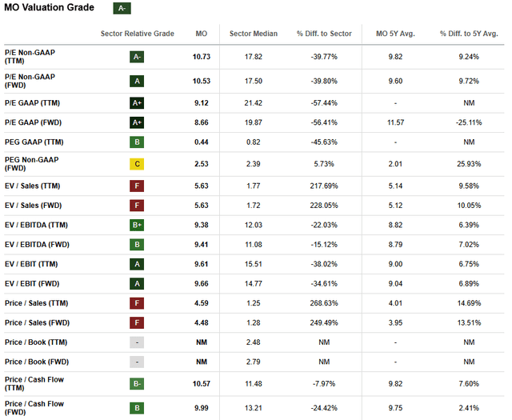Click the B+ grade for EV / EBITDA (TTM)
Screen dimensions: 512x420
click(x=138, y=226)
